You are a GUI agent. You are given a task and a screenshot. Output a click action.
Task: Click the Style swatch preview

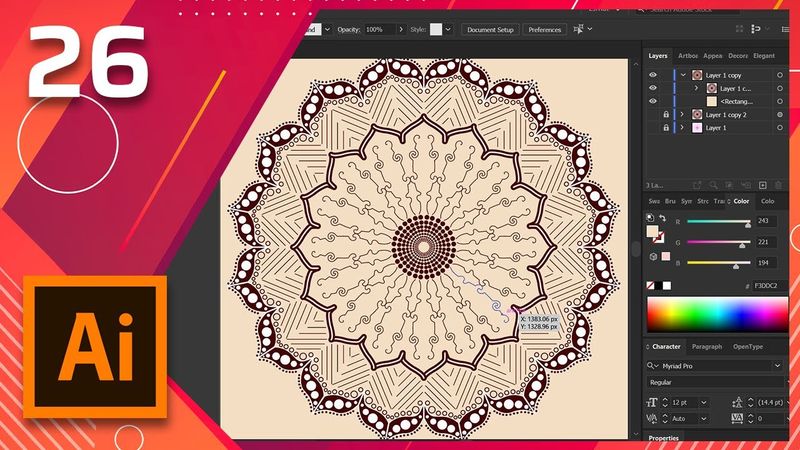(x=436, y=30)
